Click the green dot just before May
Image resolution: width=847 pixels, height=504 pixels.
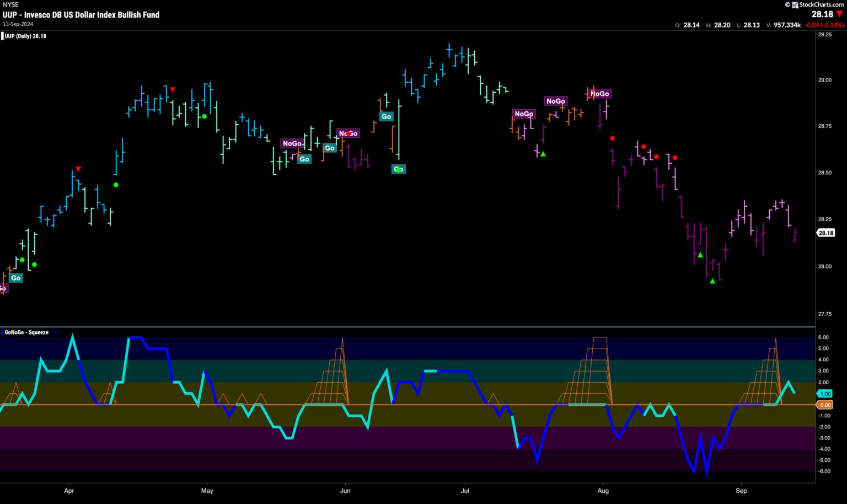click(x=204, y=116)
